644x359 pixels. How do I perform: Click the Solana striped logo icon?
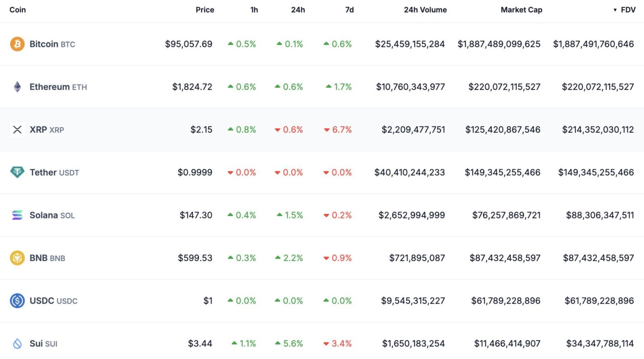pos(17,215)
